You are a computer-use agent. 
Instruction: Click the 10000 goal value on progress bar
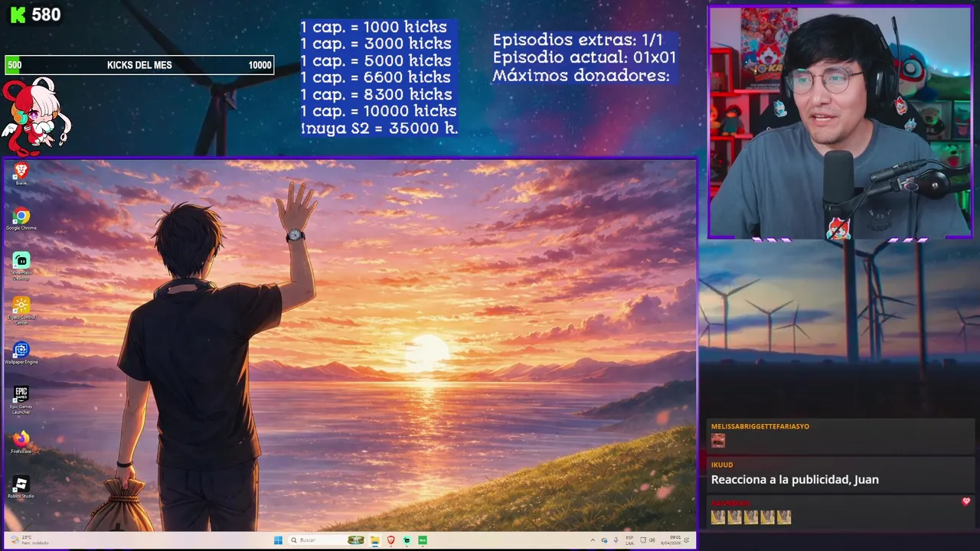[260, 65]
